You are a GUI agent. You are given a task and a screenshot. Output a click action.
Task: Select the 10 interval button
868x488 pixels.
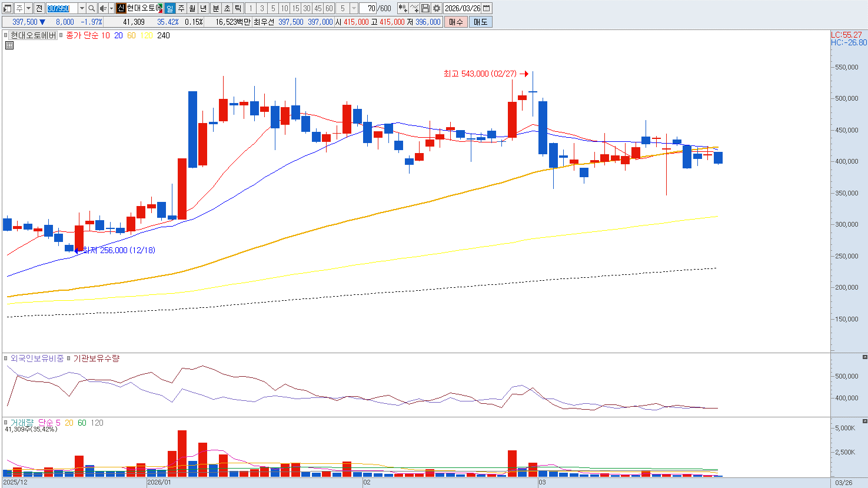click(285, 8)
